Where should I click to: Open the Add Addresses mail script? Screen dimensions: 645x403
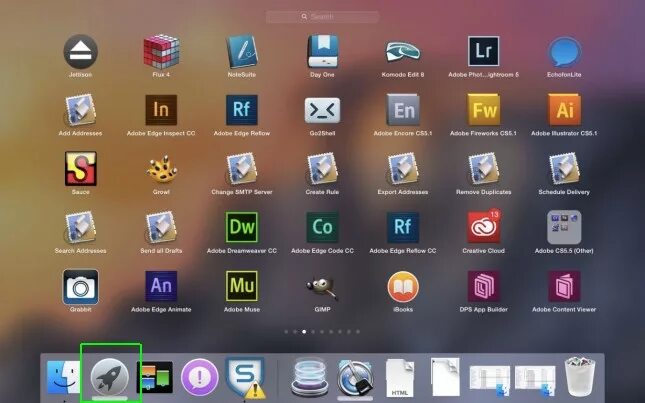tap(81, 111)
